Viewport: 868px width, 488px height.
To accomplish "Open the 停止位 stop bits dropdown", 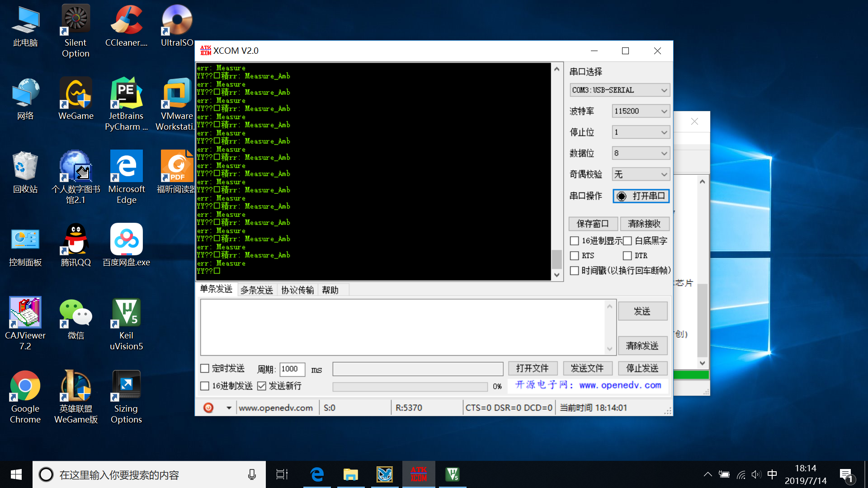I will [x=641, y=132].
